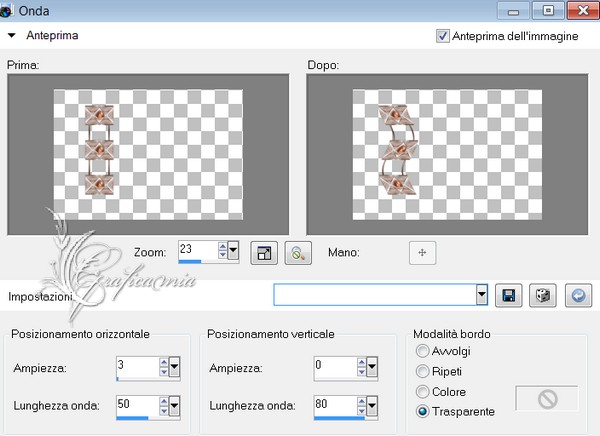600x436 pixels.
Task: Click the Mano pan crosshair button
Action: (422, 253)
